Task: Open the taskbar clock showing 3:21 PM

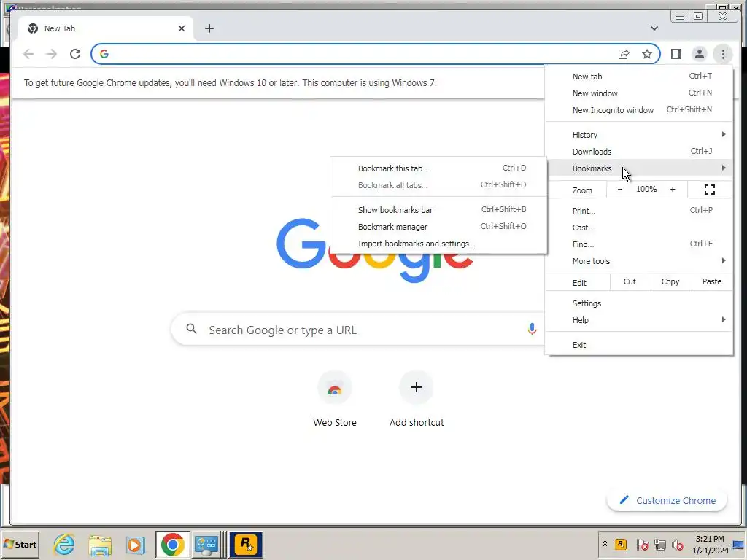Action: pyautogui.click(x=710, y=544)
